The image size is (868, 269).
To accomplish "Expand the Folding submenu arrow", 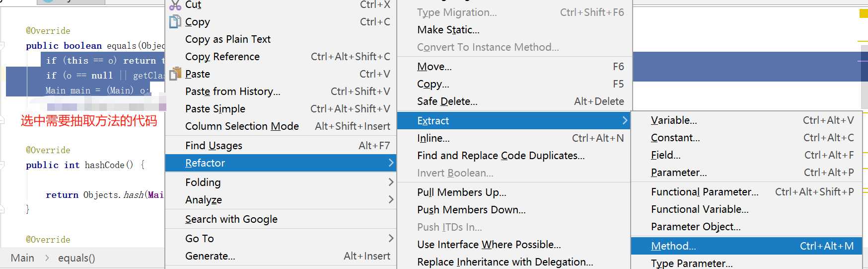I will [391, 182].
